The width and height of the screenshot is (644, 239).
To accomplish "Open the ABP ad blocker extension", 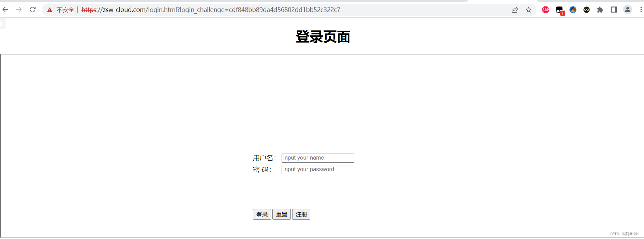I will click(545, 10).
